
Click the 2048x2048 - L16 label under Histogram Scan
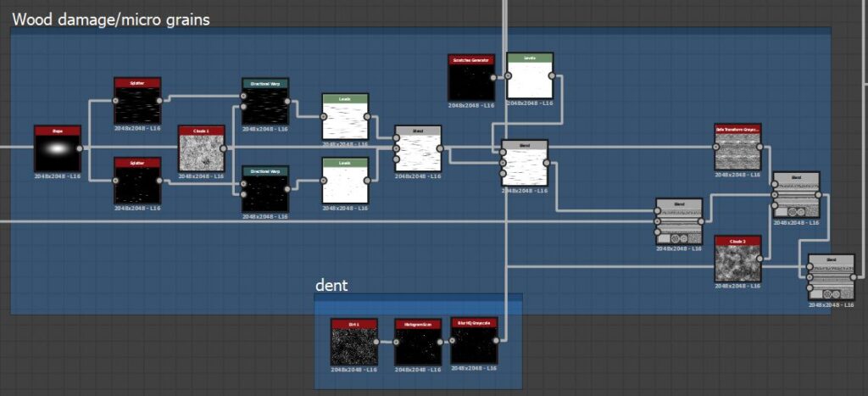coord(418,370)
